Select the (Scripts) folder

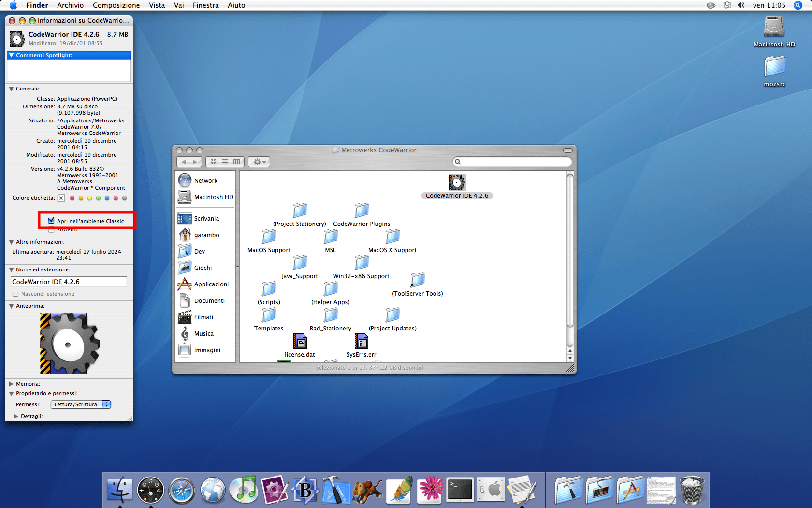click(x=269, y=288)
